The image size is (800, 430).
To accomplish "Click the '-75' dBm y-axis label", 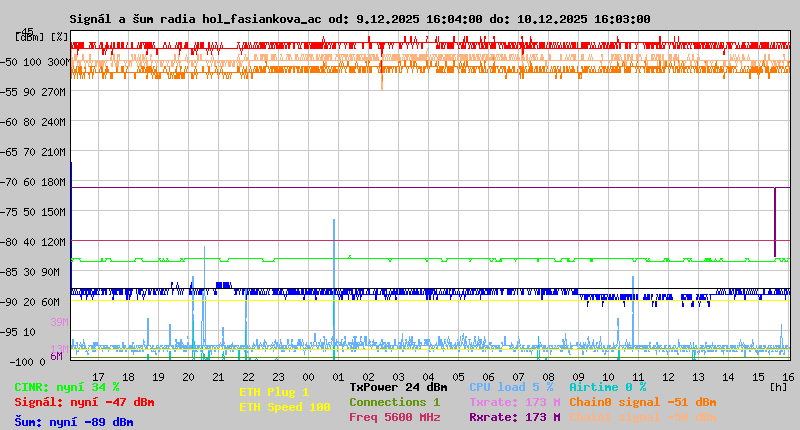I will pyautogui.click(x=9, y=212).
